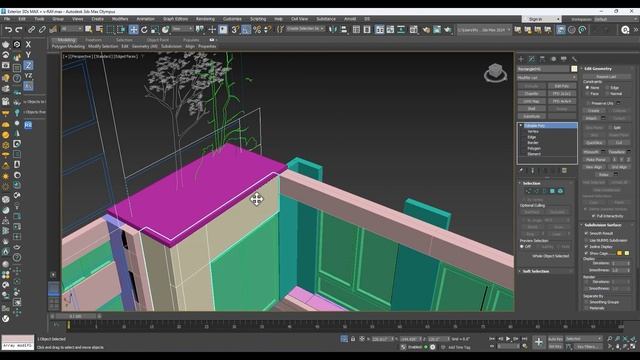Enable the Use NURMS Subdivision checkbox
The image size is (640, 360).
coord(587,240)
